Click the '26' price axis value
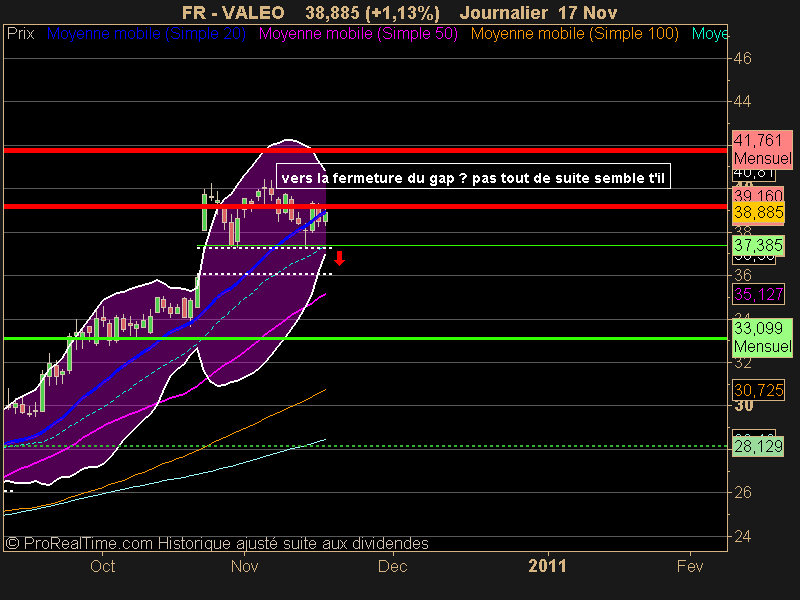Image resolution: width=800 pixels, height=600 pixels. (x=742, y=492)
